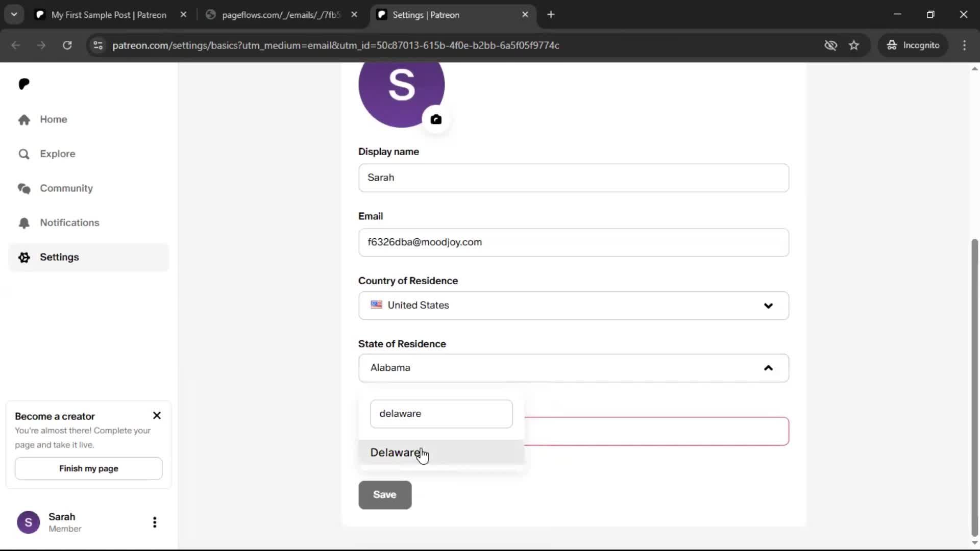Click the red-outlined field beside the dropdown
The height and width of the screenshot is (551, 980).
click(x=656, y=431)
